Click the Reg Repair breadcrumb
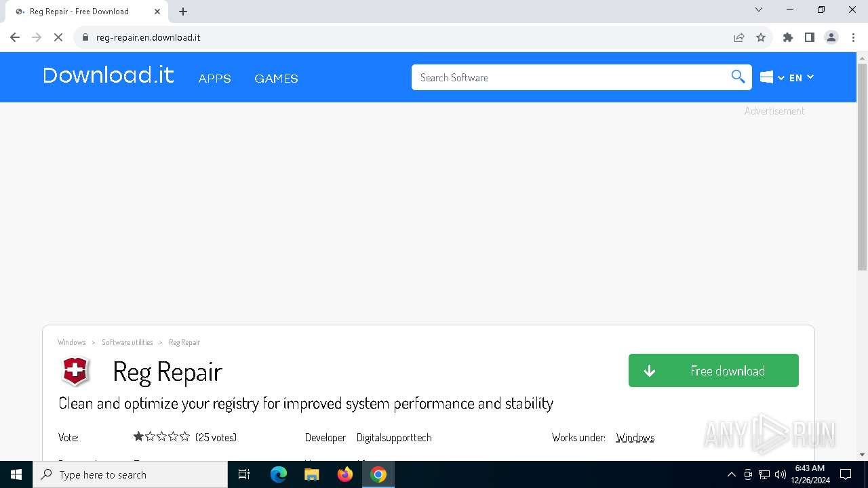The width and height of the screenshot is (868, 488). coord(184,342)
